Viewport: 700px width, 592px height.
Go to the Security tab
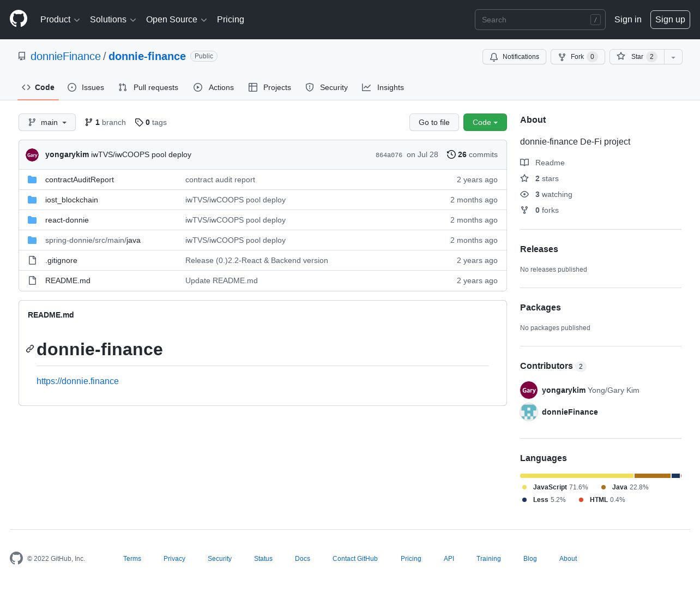coord(327,87)
